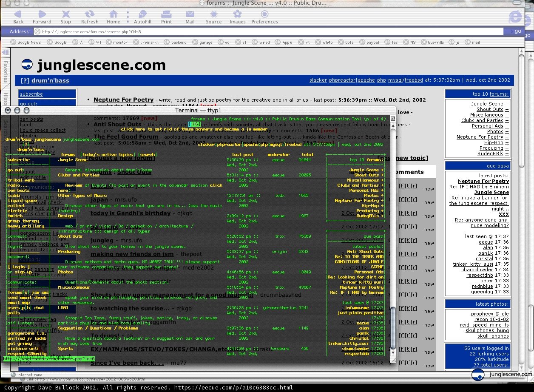
Task: Click the Internet zone status bar entry
Action: pyautogui.click(x=27, y=375)
